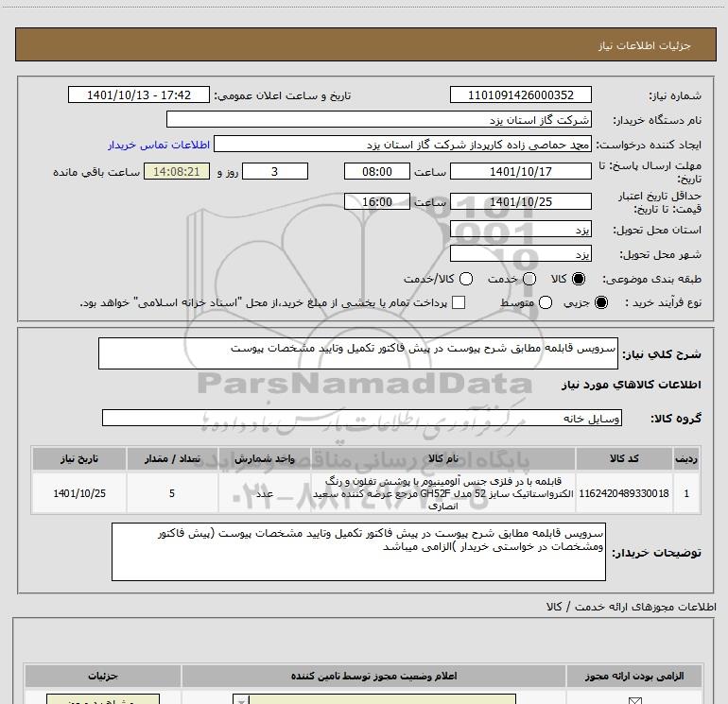
Task: Click the تعداد / مقدار column header
Action: tap(172, 458)
